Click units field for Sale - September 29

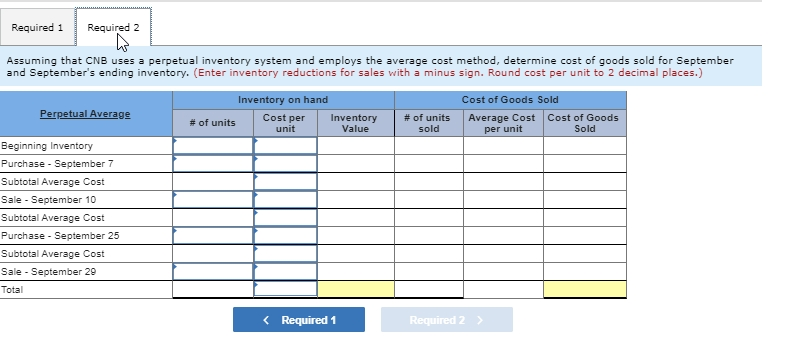point(213,272)
